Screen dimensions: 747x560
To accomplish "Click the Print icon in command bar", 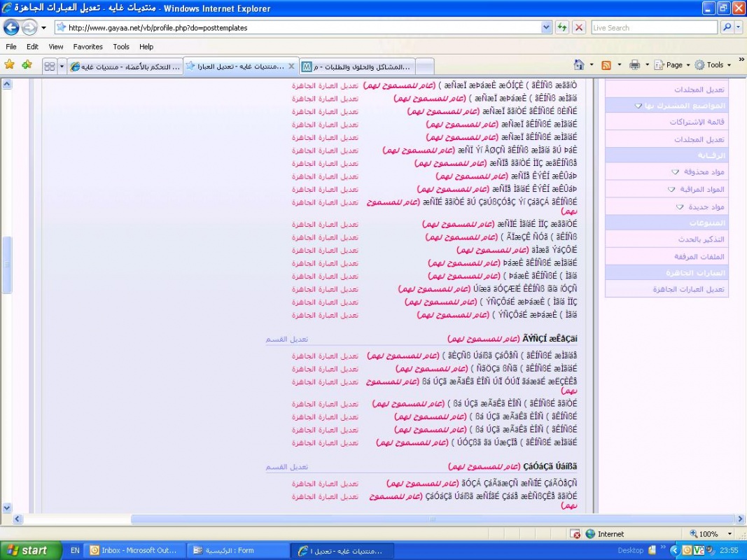I will pos(634,65).
